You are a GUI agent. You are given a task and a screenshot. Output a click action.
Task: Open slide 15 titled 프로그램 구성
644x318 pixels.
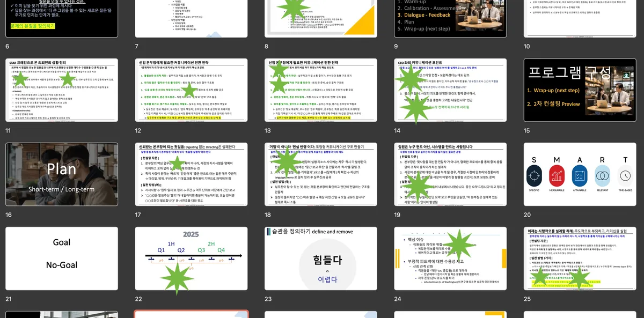(x=580, y=90)
